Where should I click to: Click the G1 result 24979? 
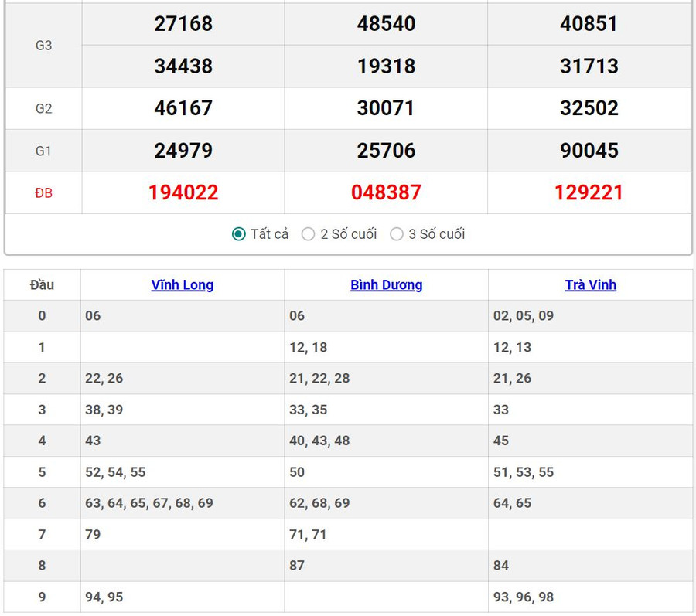coord(183,150)
